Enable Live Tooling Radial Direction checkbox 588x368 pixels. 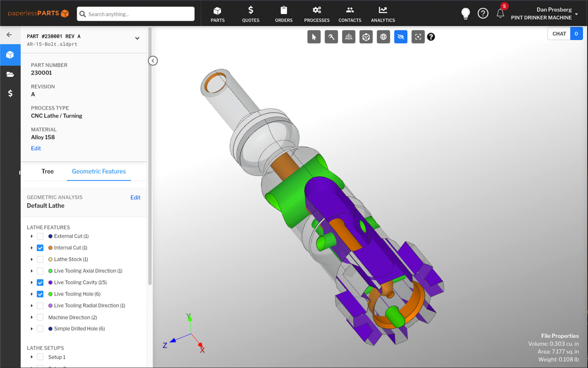(40, 306)
